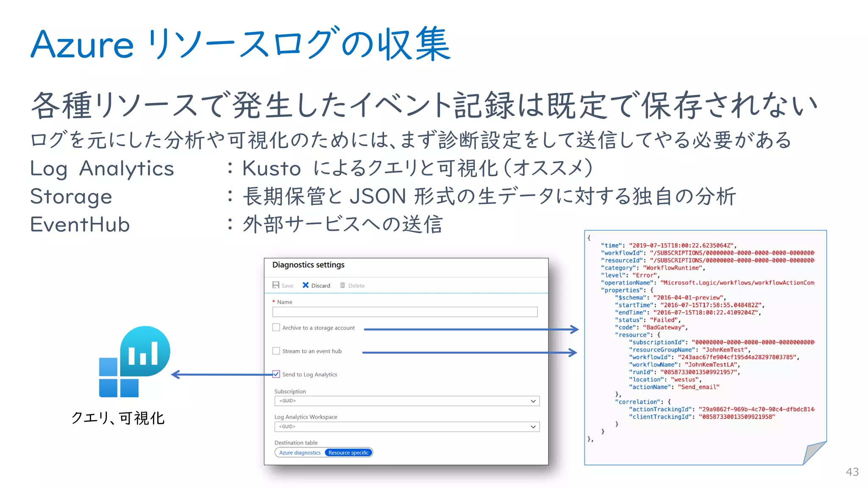This screenshot has height=488, width=868.
Task: Click the Delete button label
Action: click(x=356, y=286)
